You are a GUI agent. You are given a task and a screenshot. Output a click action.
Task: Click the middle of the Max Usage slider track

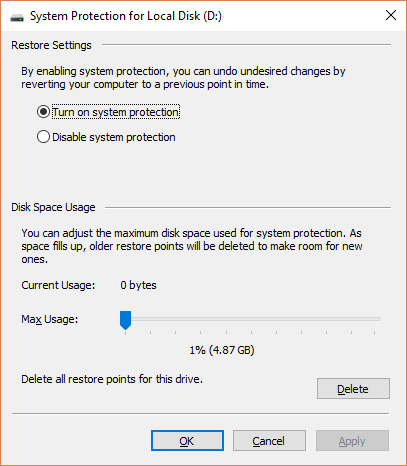click(x=253, y=319)
